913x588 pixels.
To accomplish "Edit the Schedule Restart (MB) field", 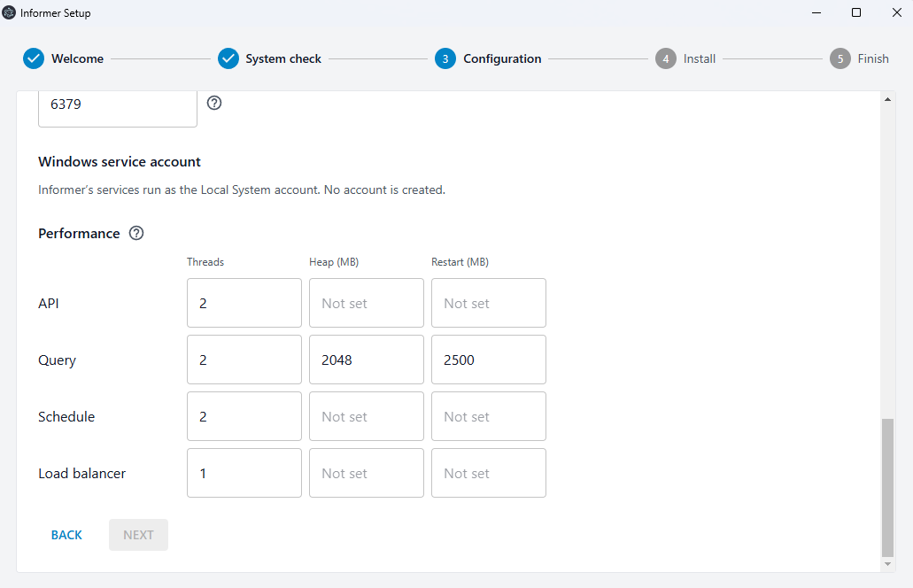I will point(489,415).
